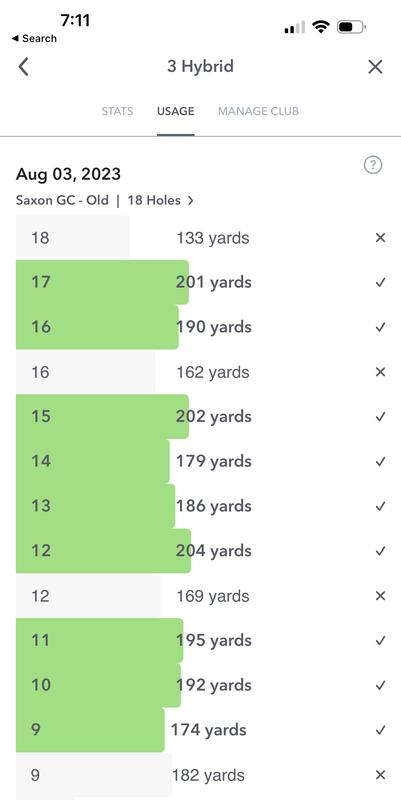Toggle the X beside 182 yards
This screenshot has width=401, height=800.
380,775
